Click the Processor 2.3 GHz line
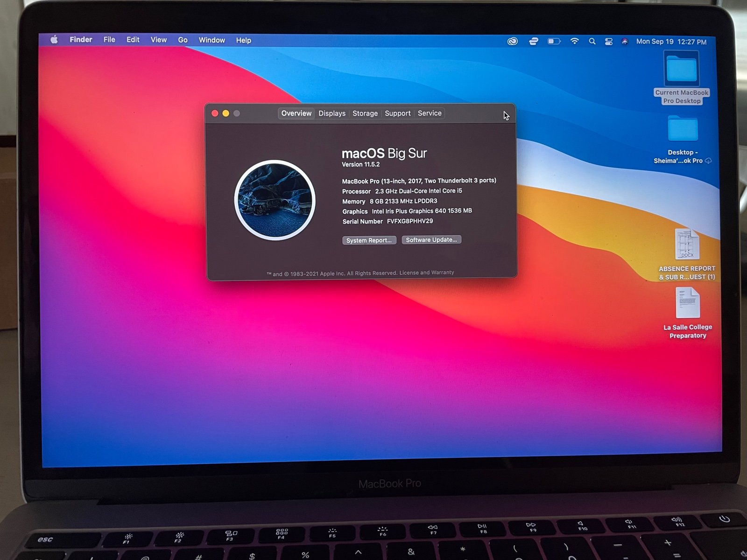747x560 pixels. (x=402, y=191)
